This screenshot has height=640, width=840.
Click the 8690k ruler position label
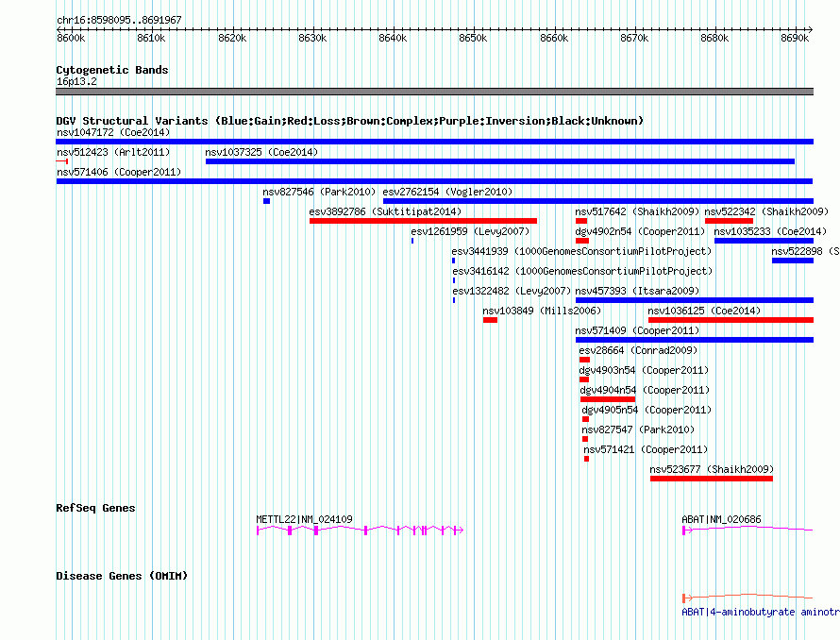pos(795,38)
